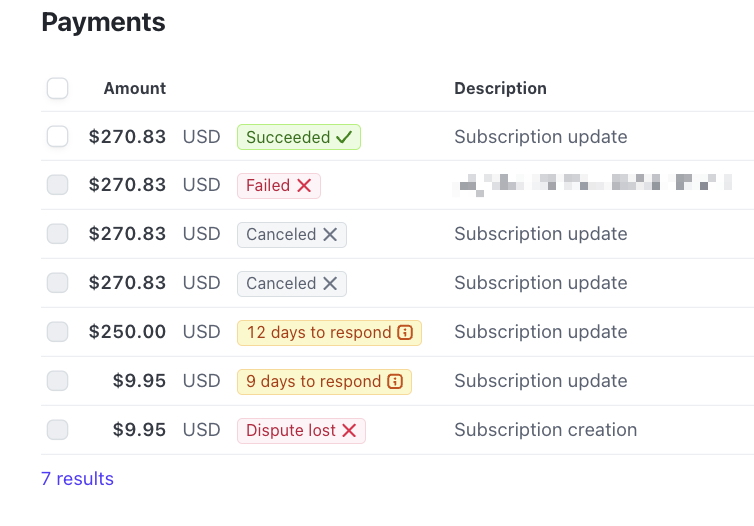Click the info icon in 12 days to respond badge
This screenshot has height=526, width=754.
tap(405, 333)
